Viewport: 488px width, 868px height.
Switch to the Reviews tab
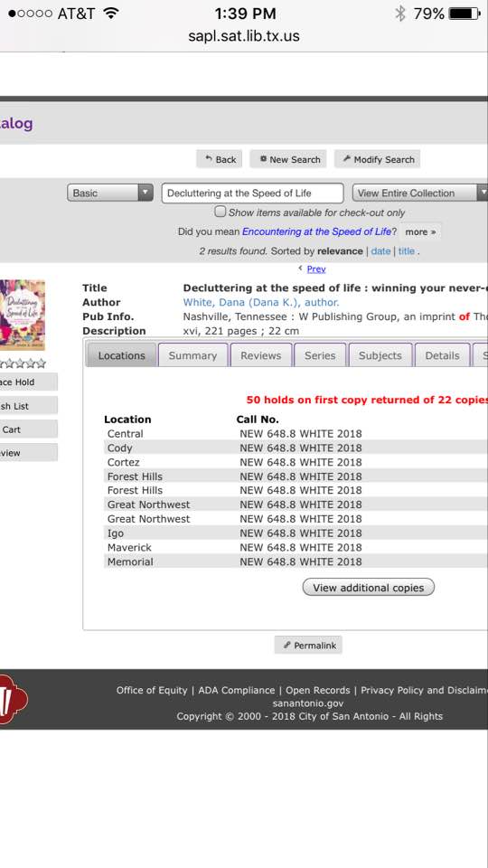[x=260, y=355]
